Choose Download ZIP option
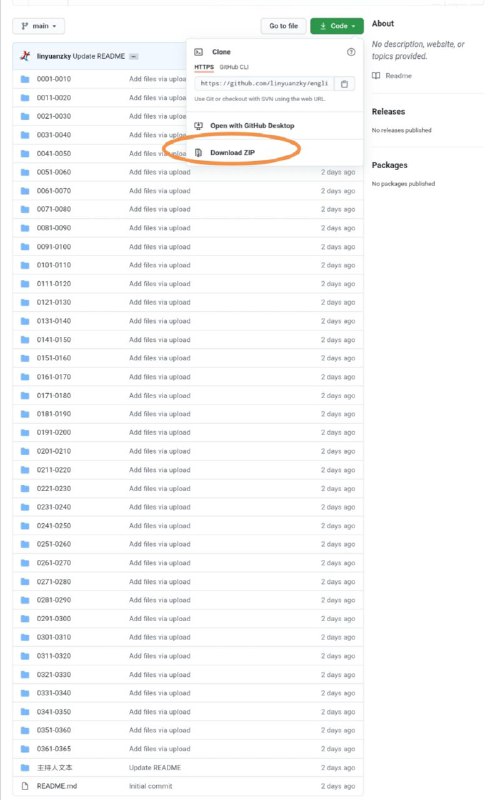The image size is (495, 800). (232, 153)
